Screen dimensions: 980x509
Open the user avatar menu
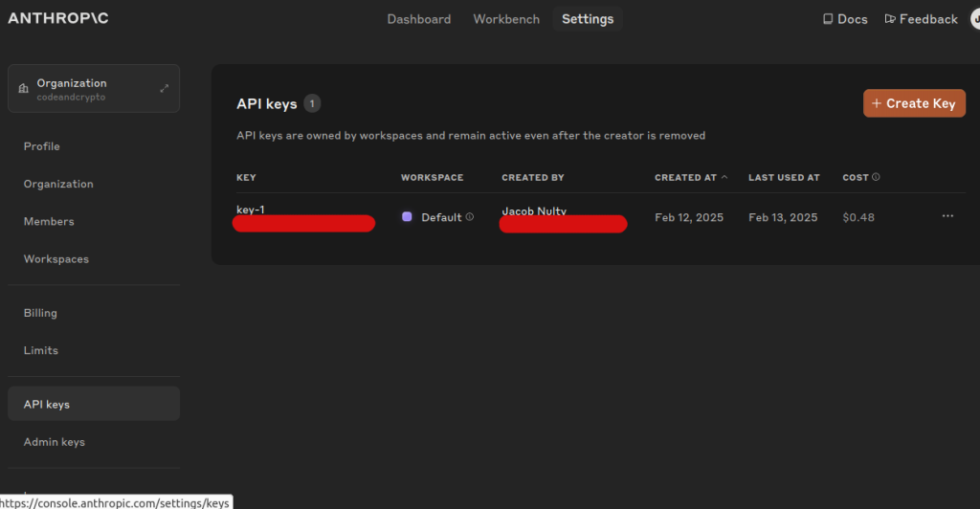(975, 19)
